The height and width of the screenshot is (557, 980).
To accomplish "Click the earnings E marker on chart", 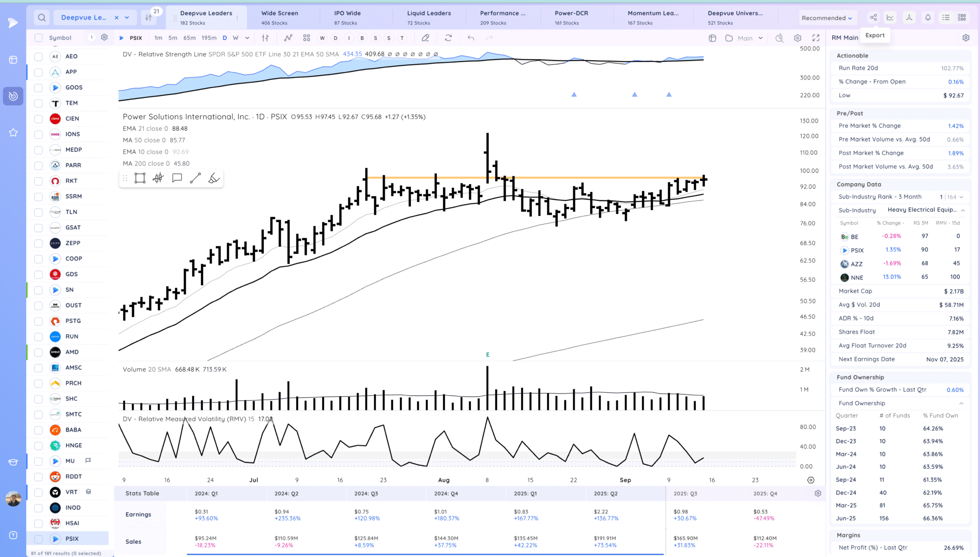I will click(x=487, y=355).
